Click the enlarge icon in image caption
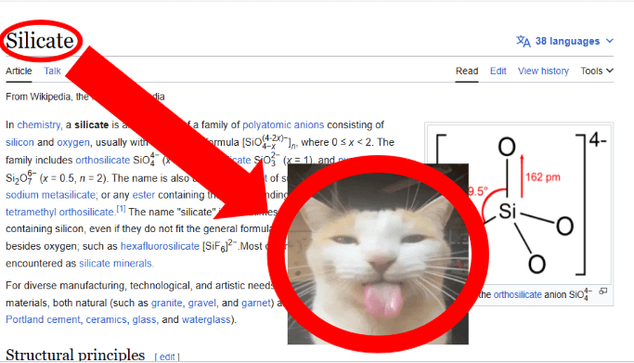Screen dimensions: 634x363 [603, 291]
